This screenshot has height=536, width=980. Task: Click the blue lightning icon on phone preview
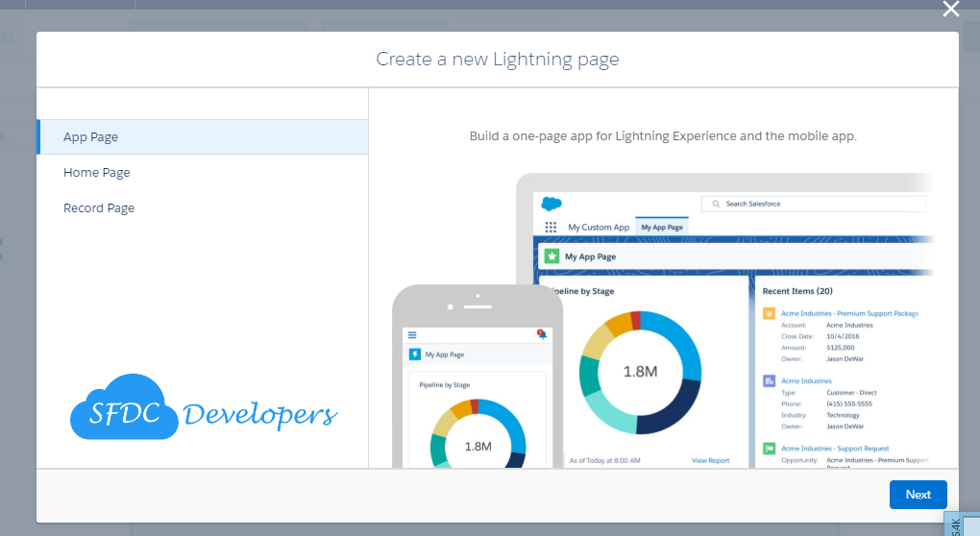point(415,354)
